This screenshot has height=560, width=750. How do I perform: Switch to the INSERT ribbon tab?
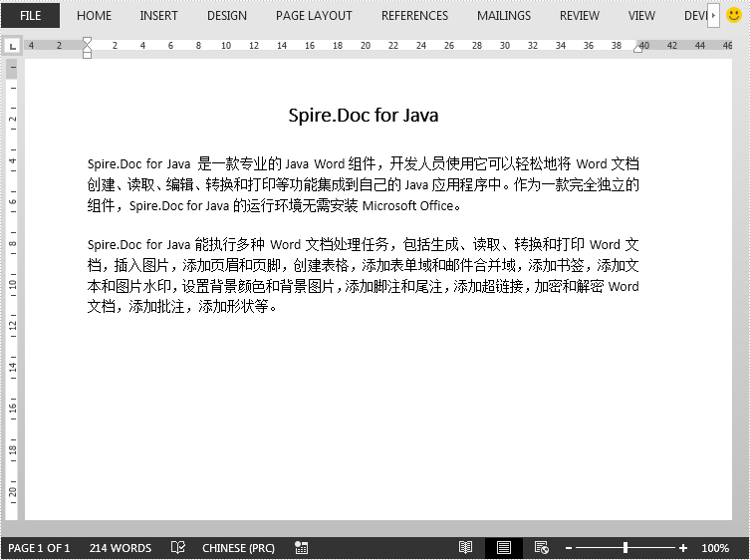(x=158, y=15)
